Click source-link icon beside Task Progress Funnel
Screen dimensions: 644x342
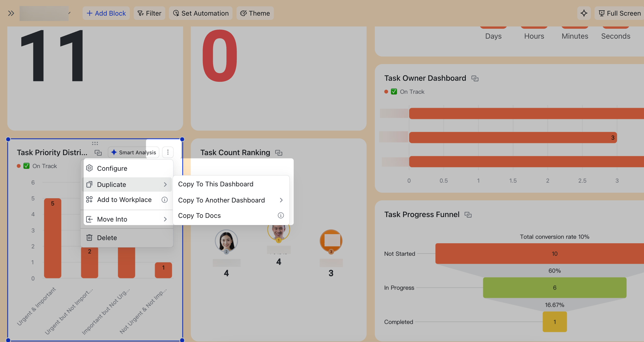click(x=468, y=215)
